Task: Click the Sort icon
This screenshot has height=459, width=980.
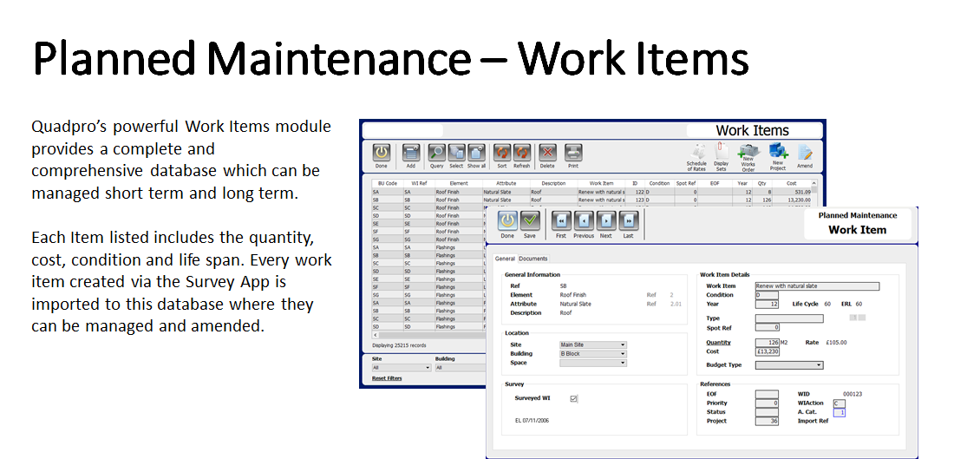Action: click(x=502, y=154)
